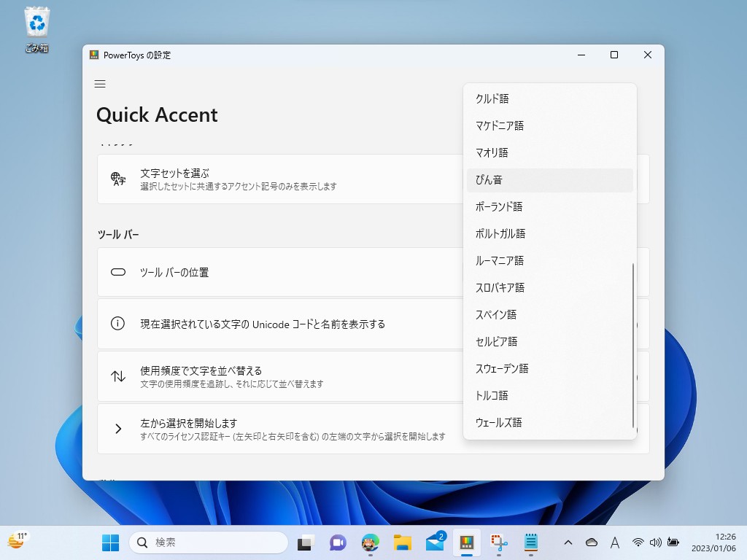Click the toolbar position icon
Screen dimensions: 747x560
pyautogui.click(x=119, y=271)
